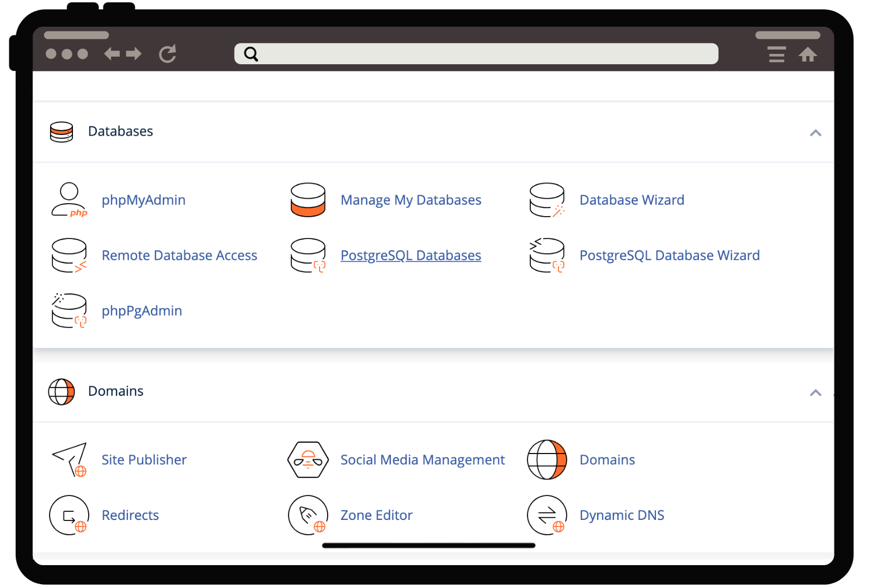Image resolution: width=871 pixels, height=588 pixels.
Task: Click the phpMyAdmin icon
Action: [x=69, y=200]
